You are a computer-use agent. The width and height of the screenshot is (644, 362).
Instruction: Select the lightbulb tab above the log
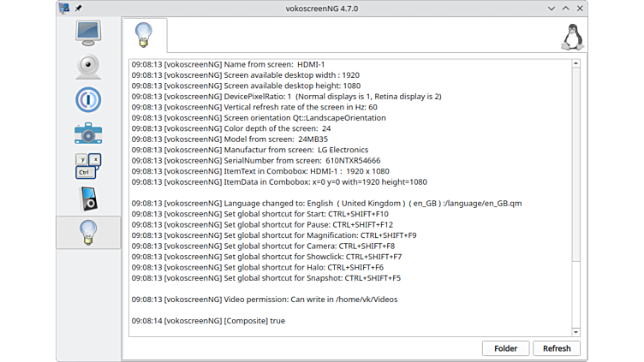(x=144, y=35)
